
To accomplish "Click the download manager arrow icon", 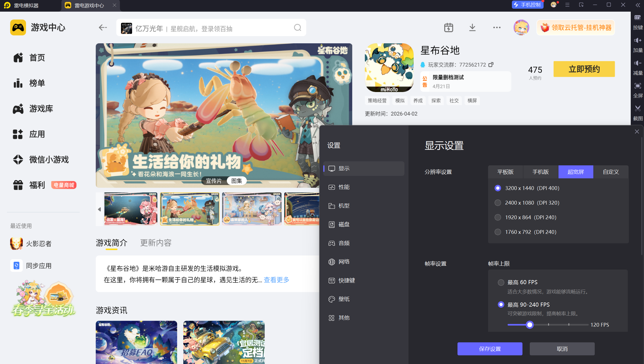I will (472, 28).
